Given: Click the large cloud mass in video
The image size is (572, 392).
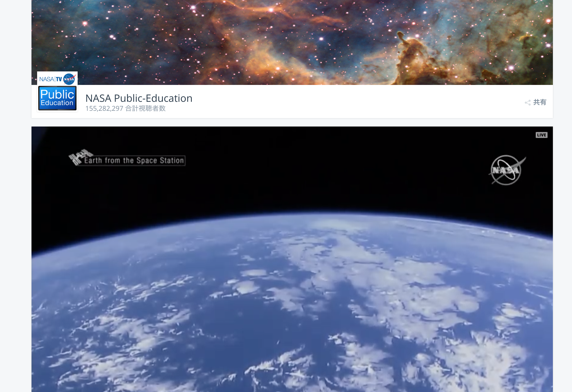Looking at the screenshot, I should (x=394, y=281).
